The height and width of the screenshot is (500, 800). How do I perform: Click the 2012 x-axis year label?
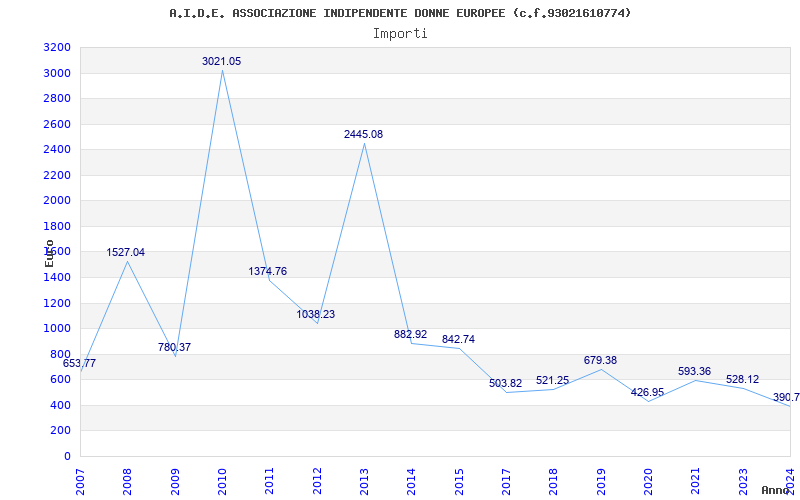[x=317, y=482]
